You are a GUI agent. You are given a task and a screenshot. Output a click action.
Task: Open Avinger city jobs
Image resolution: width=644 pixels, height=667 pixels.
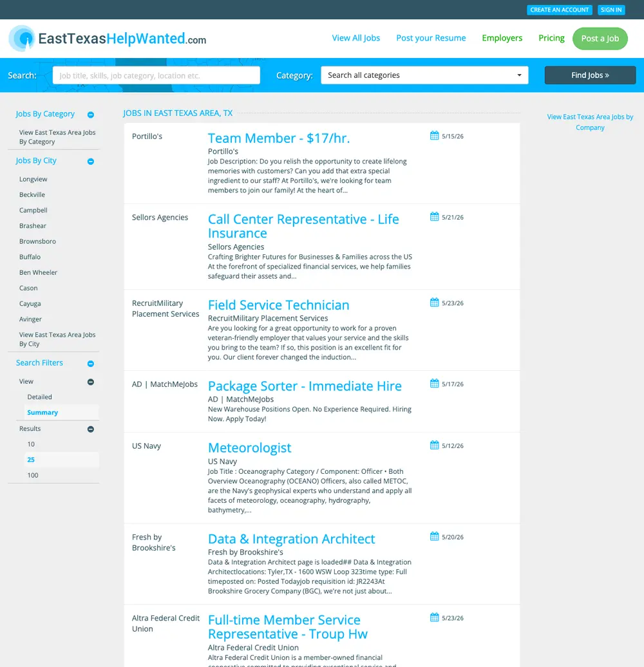31,319
